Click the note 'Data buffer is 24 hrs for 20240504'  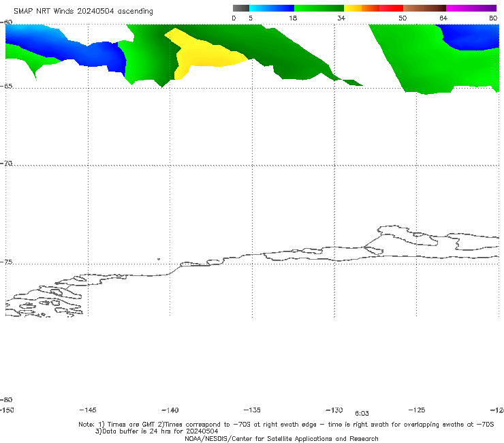157,431
